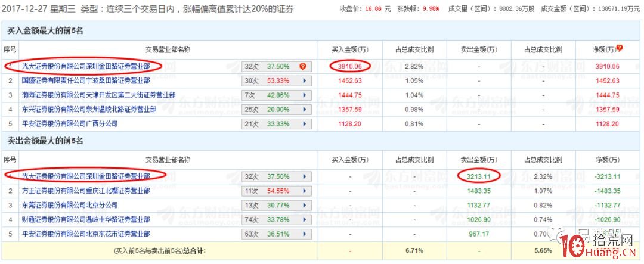Image resolution: width=644 pixels, height=264 pixels.
Task: Click the -1132.77 net amount
Action: [x=606, y=205]
